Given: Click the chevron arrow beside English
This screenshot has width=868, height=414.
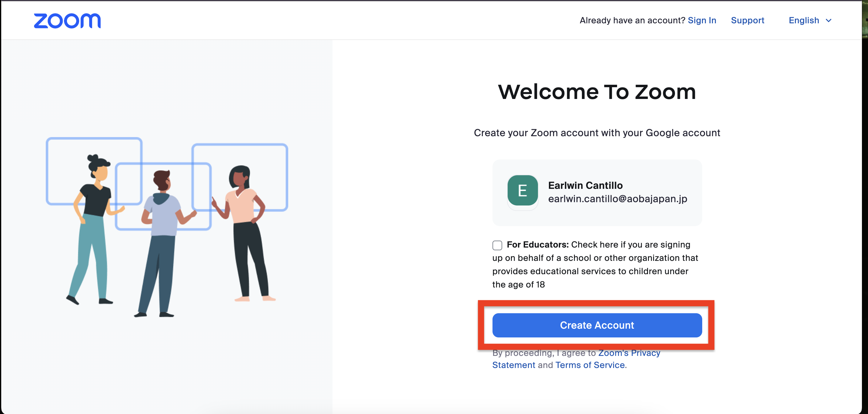Looking at the screenshot, I should 829,21.
